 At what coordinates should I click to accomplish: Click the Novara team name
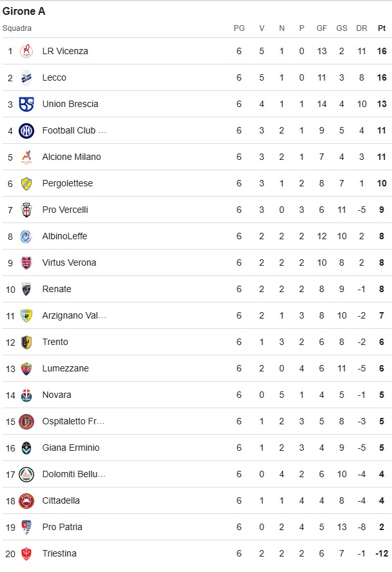click(57, 395)
